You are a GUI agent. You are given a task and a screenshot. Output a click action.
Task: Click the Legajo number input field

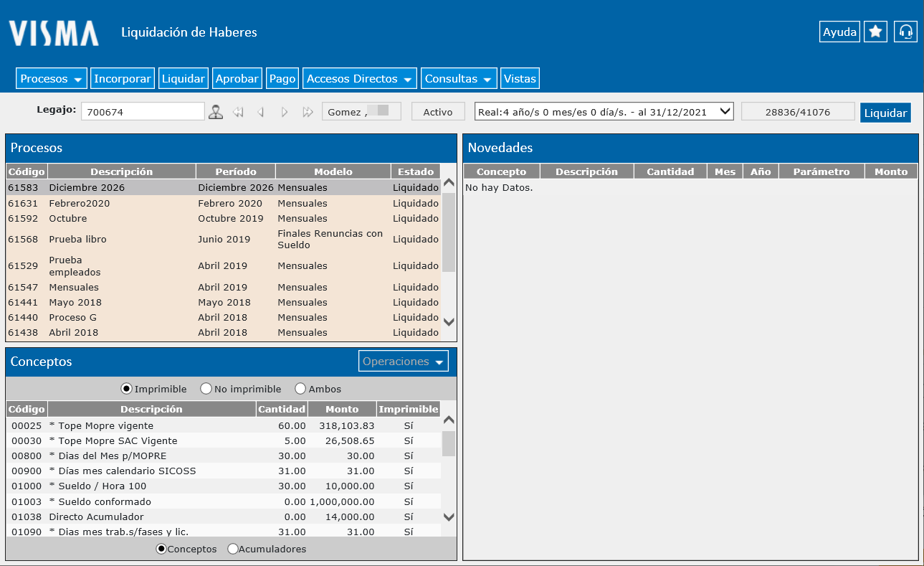143,112
